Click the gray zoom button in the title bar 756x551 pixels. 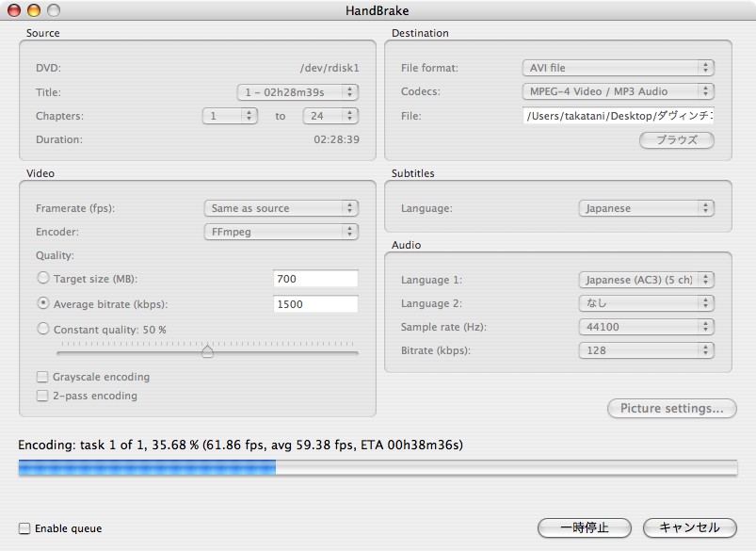[x=54, y=10]
